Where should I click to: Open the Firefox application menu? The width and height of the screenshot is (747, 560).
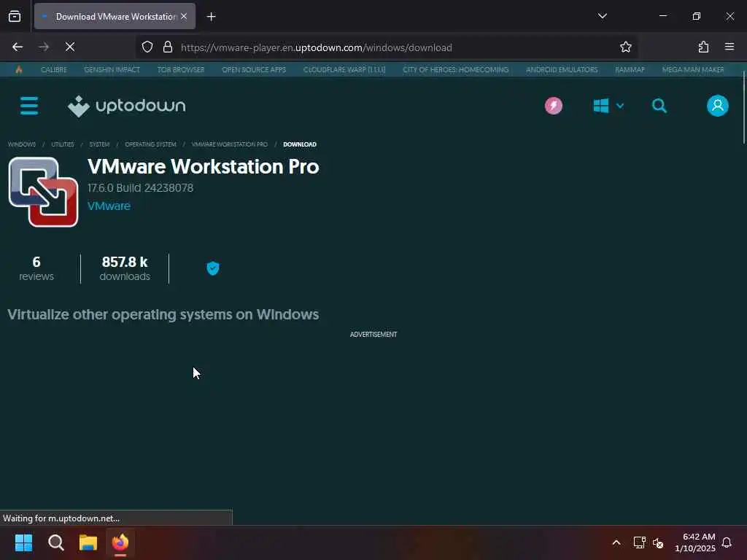coord(729,47)
